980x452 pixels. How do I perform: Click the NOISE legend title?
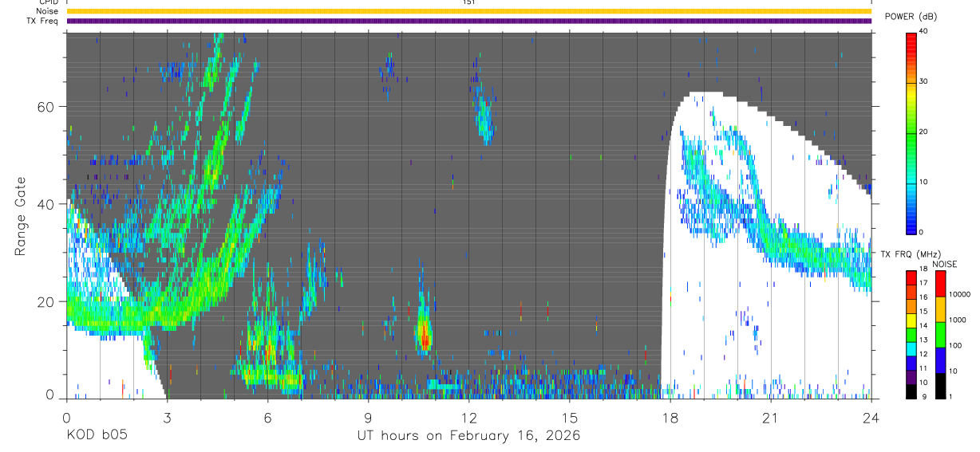coord(945,264)
